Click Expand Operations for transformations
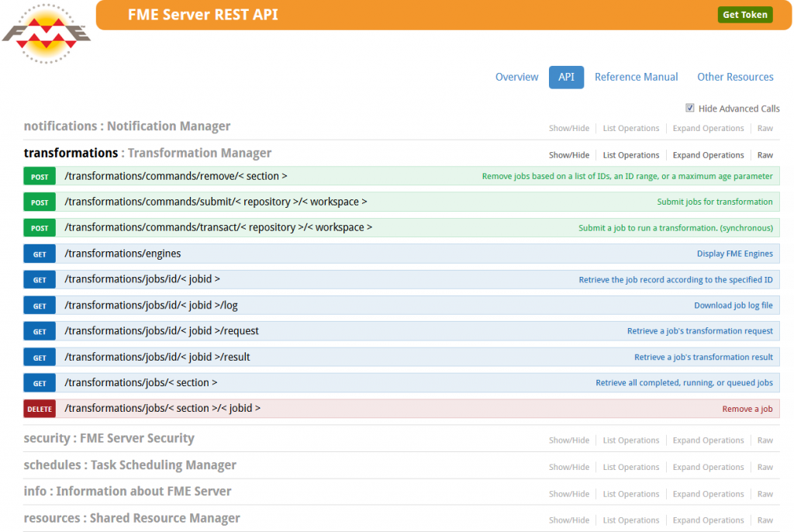The height and width of the screenshot is (532, 794). coord(708,155)
